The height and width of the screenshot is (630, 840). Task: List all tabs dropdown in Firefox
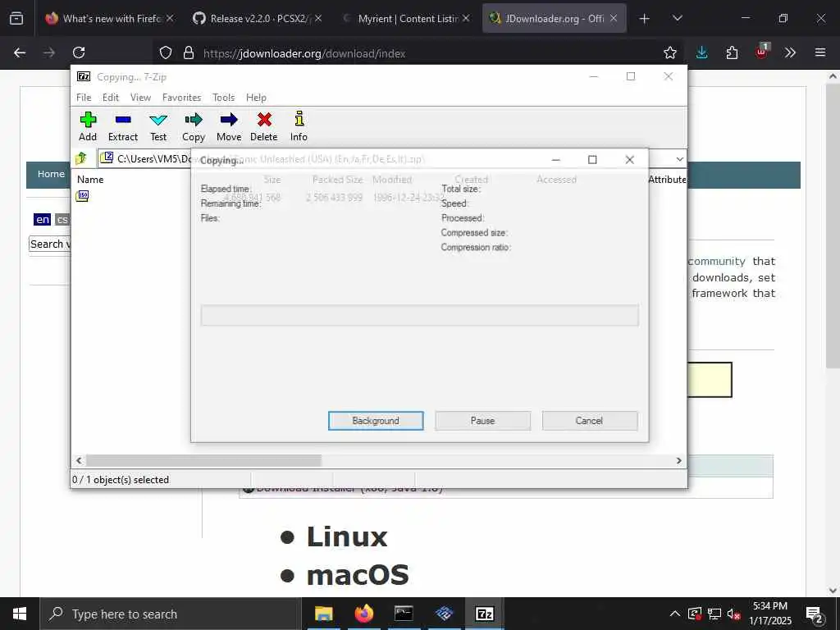[677, 18]
